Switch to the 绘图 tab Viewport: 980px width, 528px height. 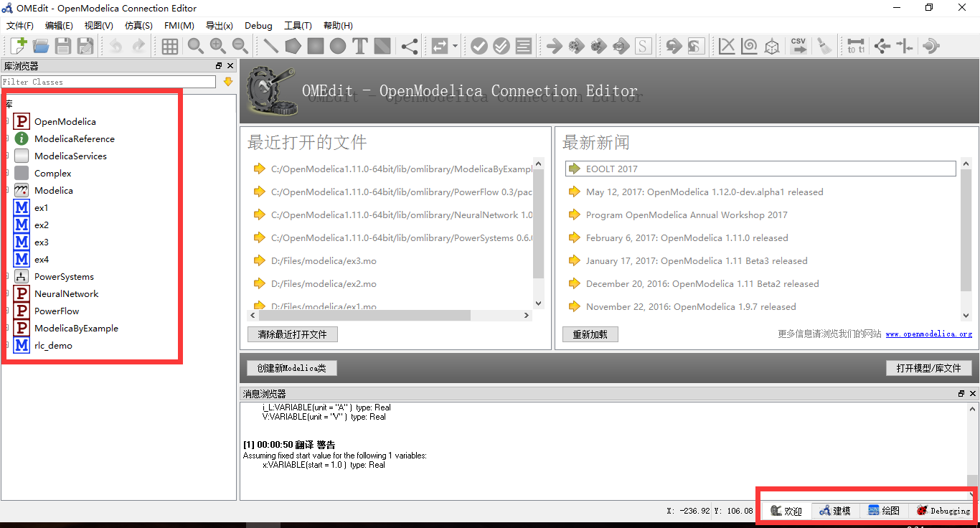884,511
